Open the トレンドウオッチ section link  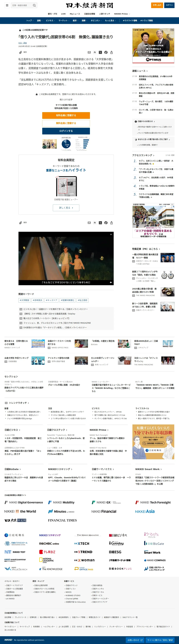19,403
